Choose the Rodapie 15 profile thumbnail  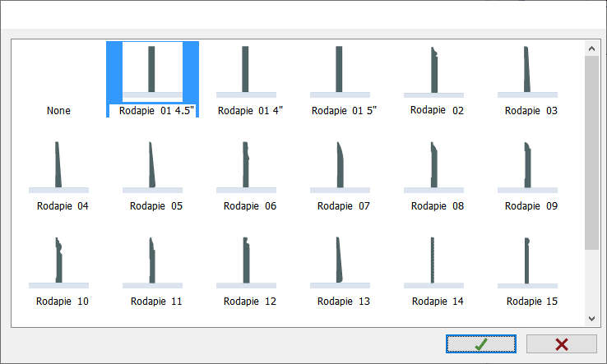click(x=527, y=262)
